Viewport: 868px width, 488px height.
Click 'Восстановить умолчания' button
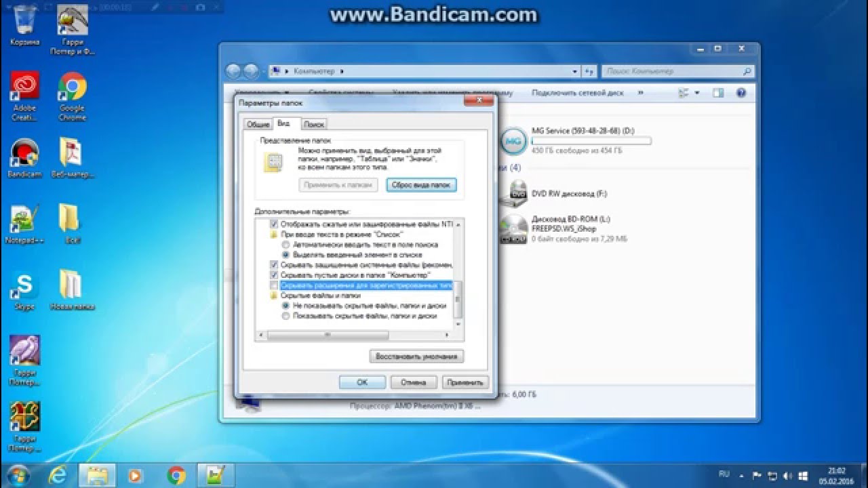pyautogui.click(x=416, y=356)
